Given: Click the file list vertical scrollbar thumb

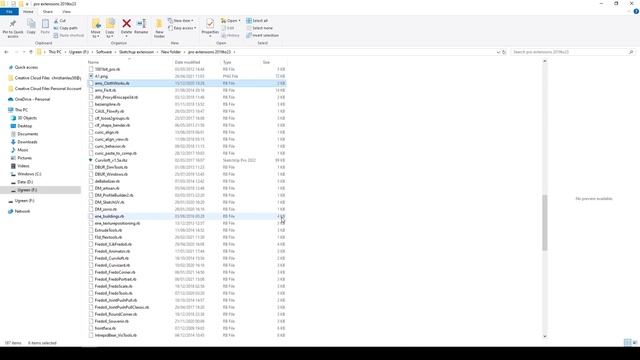Looking at the screenshot, I should pos(544,222).
